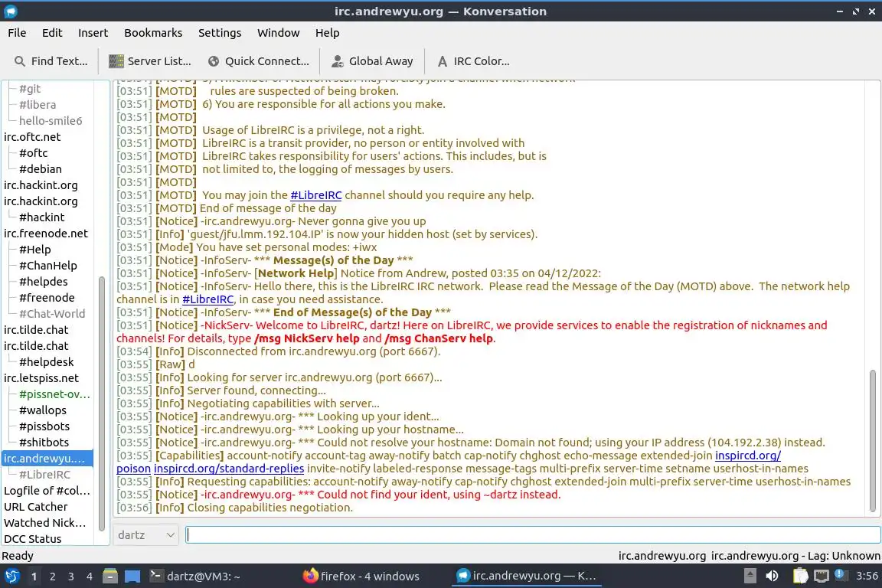
Task: Open the clipboard manager tray icon
Action: [x=800, y=577]
